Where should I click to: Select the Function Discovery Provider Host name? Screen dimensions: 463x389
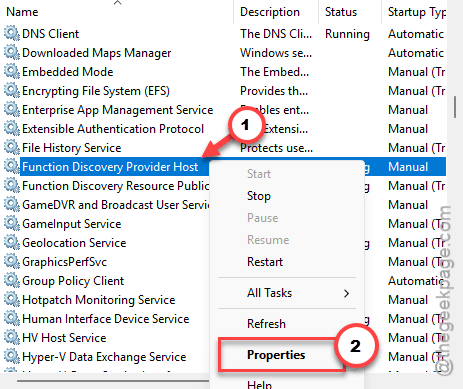point(110,167)
